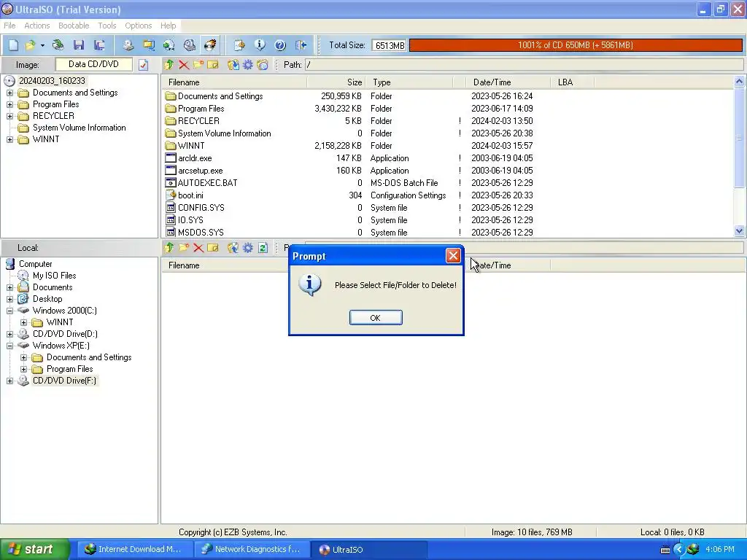Switch to Internet Download Manager taskbar button
Screen dimensions: 747x560
click(x=134, y=550)
